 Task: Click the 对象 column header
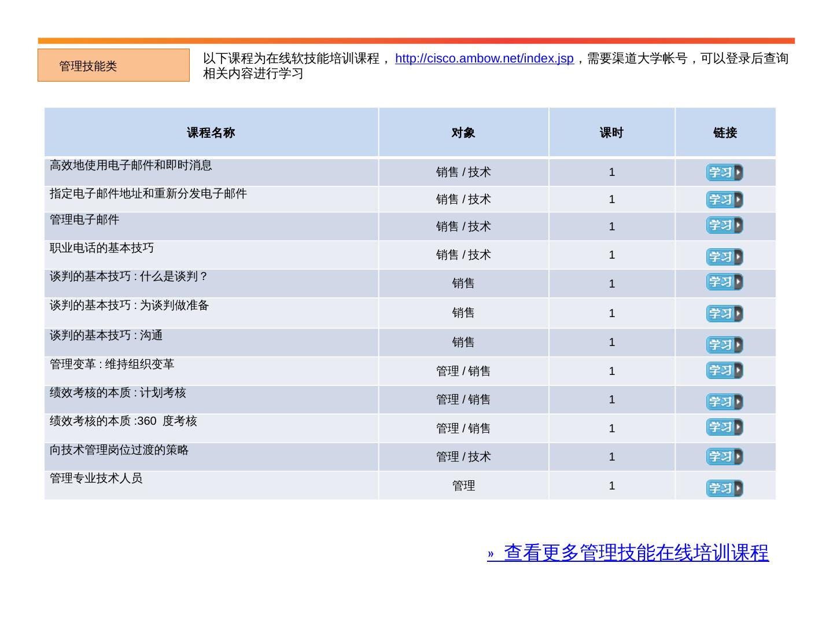coord(463,133)
